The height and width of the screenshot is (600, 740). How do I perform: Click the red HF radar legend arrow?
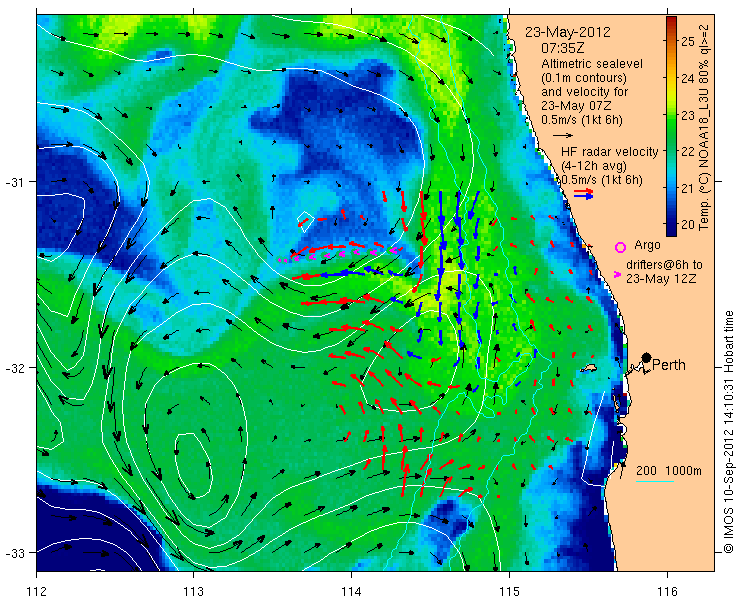583,192
